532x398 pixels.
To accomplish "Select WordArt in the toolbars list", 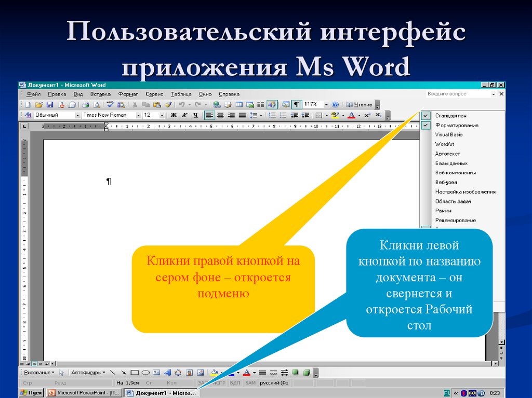I will click(444, 144).
